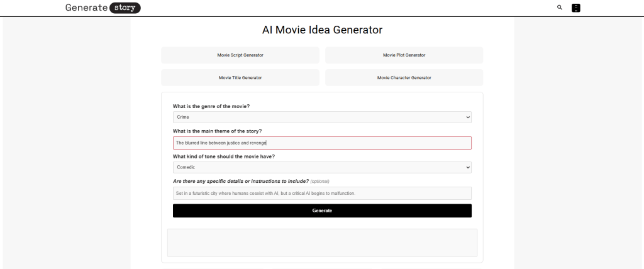Screen dimensions: 644x269
Task: Switch to Movie Plot Generator
Action: (404, 55)
